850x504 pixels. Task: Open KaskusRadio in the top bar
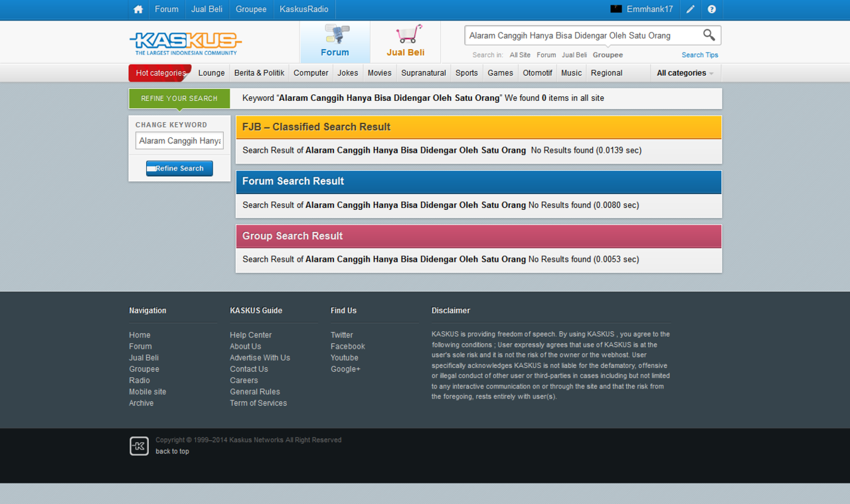click(x=304, y=9)
